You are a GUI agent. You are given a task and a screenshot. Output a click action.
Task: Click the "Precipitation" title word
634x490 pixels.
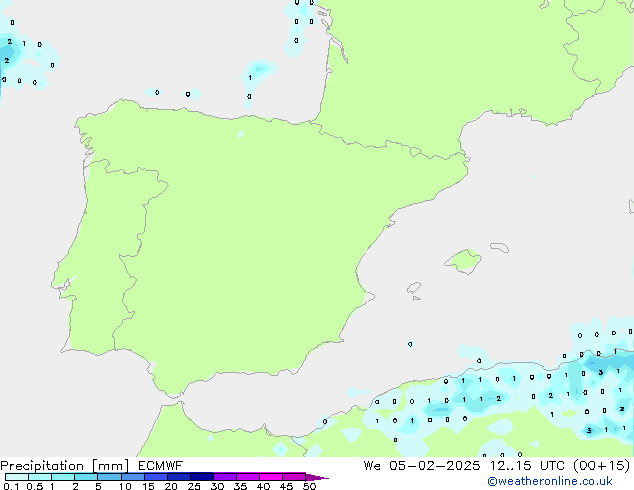(x=42, y=466)
